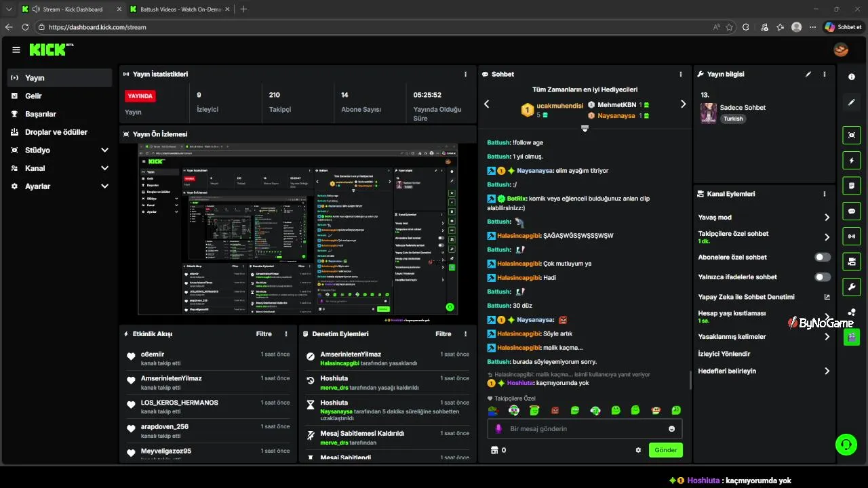
Task: Edit stream info with the pencil icon in Yayın bilgisi
Action: click(x=808, y=74)
